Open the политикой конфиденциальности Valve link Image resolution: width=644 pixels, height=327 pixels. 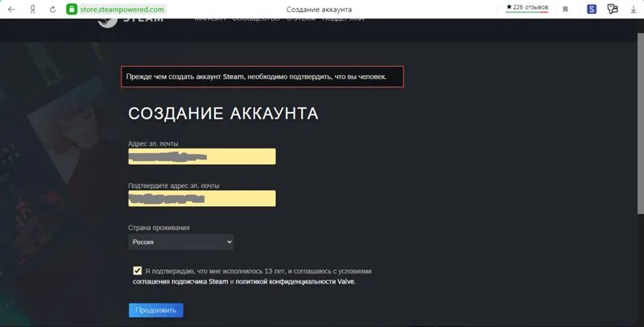[295, 282]
